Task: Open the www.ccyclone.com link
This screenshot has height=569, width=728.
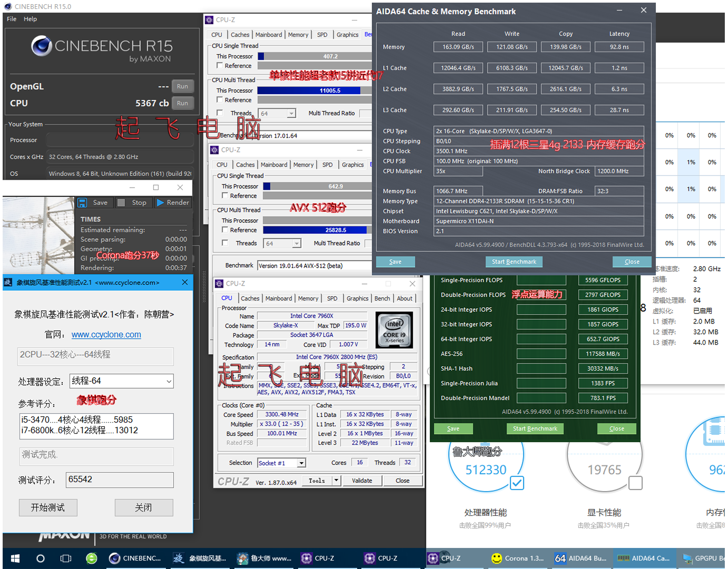Action: coord(106,335)
